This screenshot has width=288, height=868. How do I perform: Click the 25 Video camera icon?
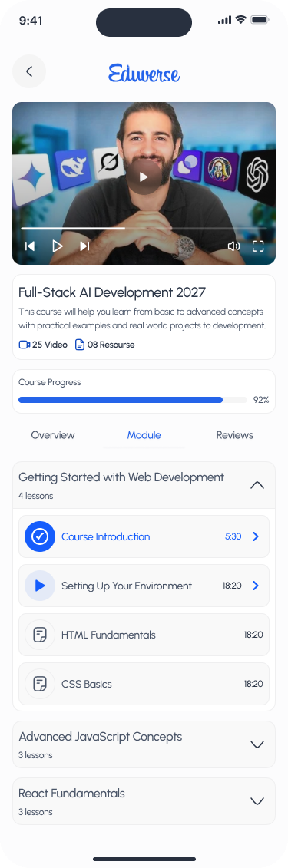point(24,345)
